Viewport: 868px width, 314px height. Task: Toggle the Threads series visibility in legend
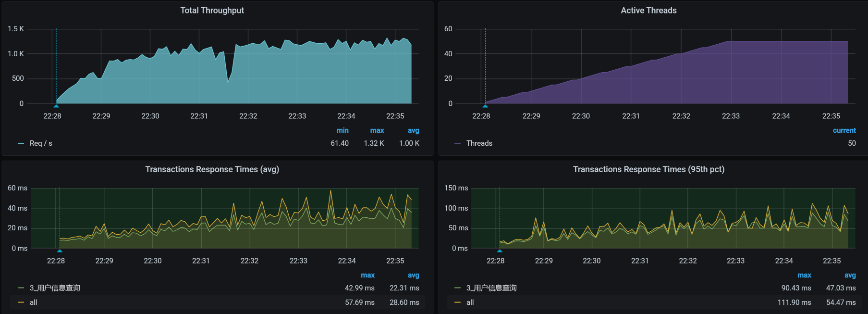[479, 143]
